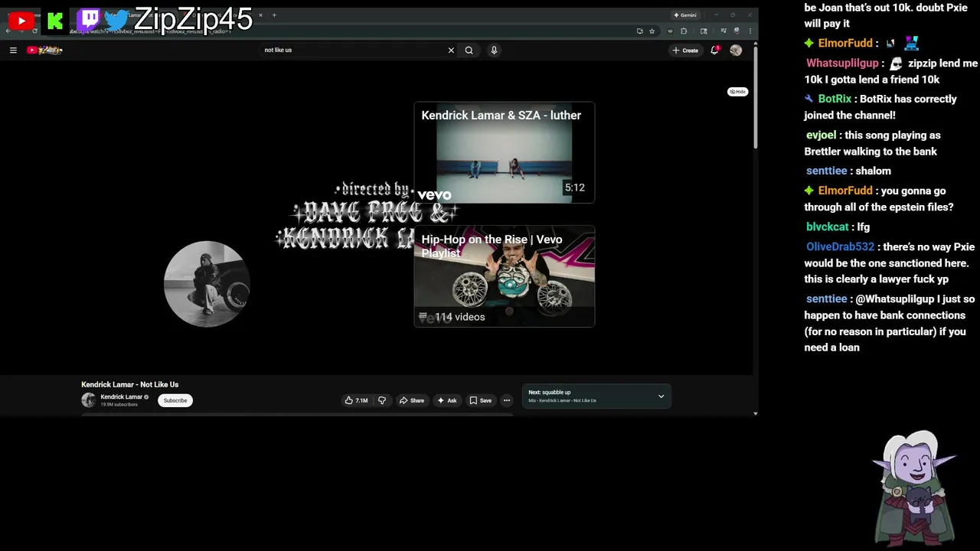Start voice search with the microphone icon
Screen dimensions: 980x551
click(494, 50)
